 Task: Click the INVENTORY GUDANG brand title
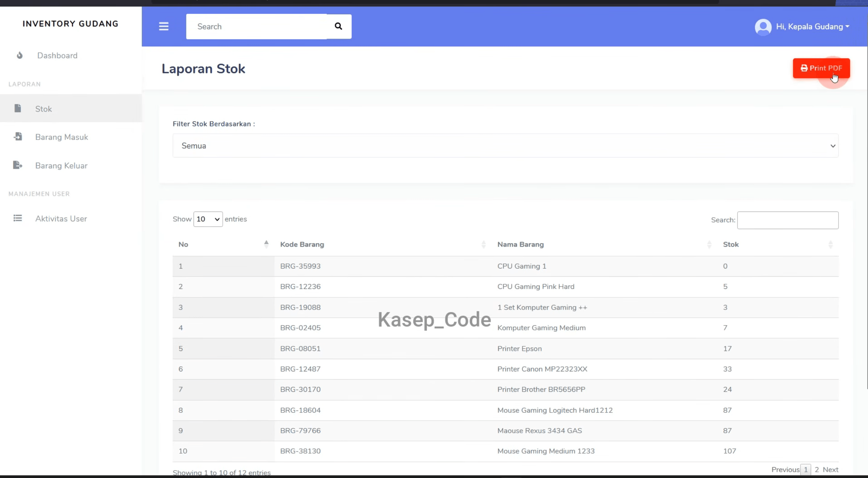(71, 24)
